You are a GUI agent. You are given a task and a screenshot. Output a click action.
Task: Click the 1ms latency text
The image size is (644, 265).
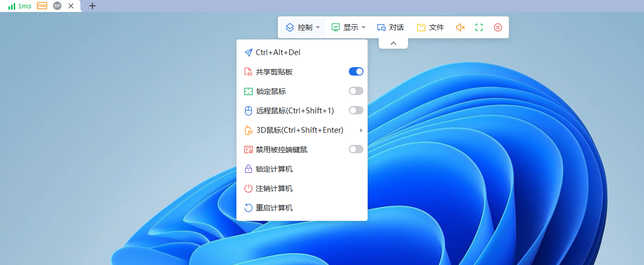[25, 6]
